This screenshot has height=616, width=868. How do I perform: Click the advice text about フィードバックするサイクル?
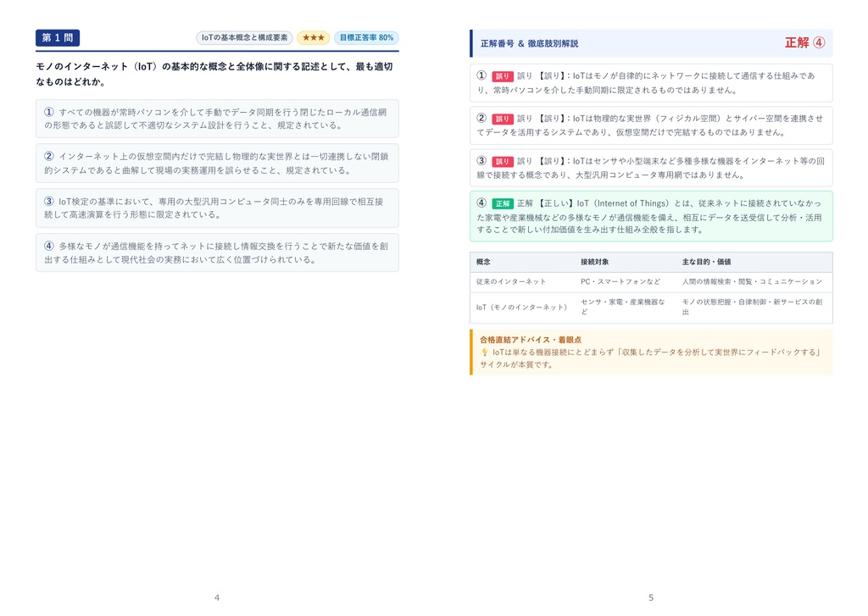[x=650, y=358]
